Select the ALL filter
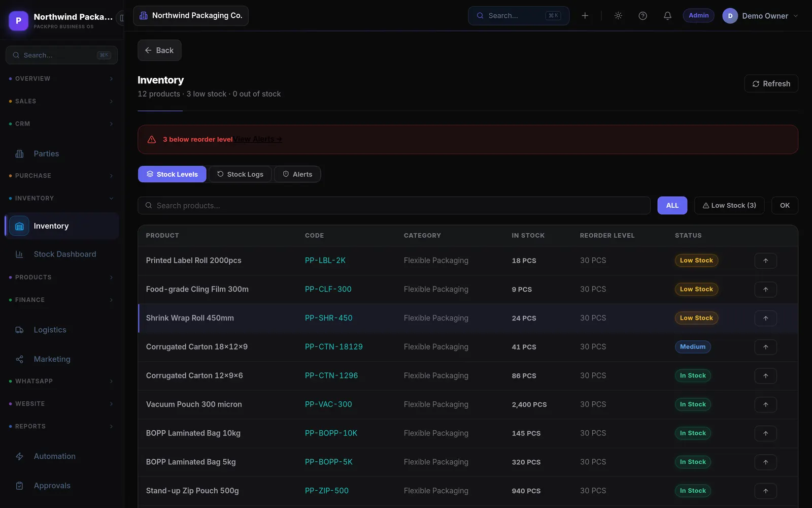 pyautogui.click(x=672, y=205)
